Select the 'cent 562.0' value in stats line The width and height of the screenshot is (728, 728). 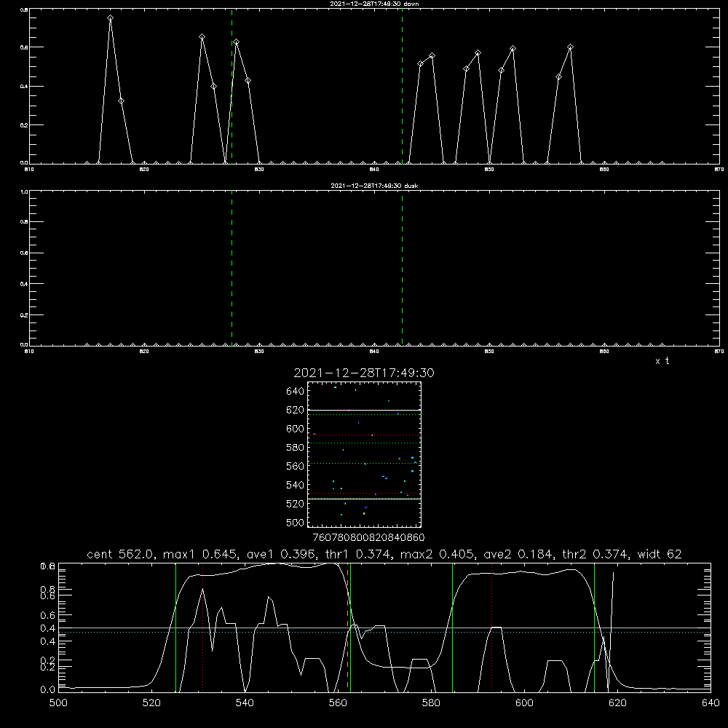click(x=120, y=554)
